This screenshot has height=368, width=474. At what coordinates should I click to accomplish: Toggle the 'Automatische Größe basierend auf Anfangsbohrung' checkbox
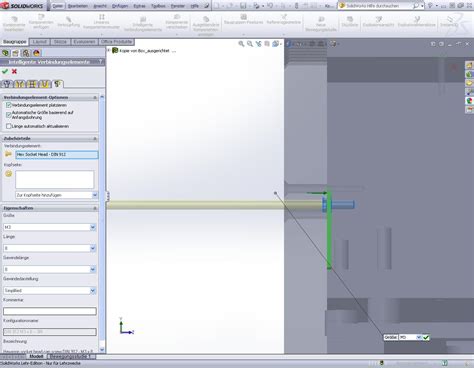pos(9,115)
